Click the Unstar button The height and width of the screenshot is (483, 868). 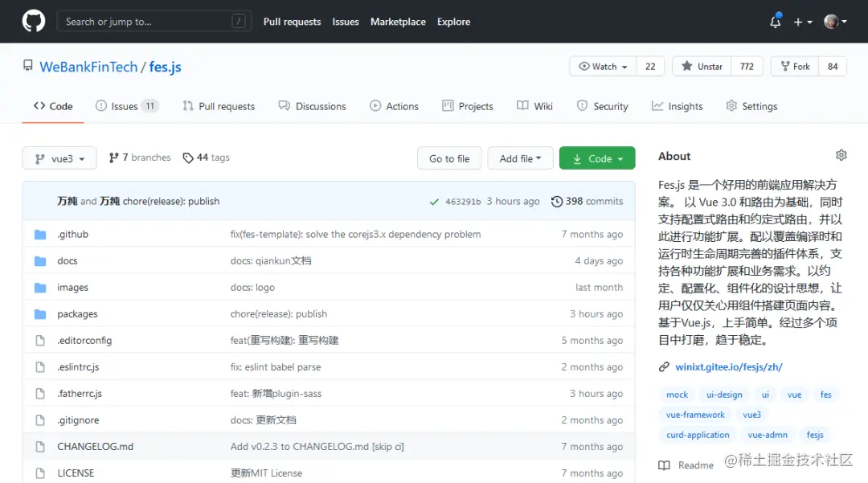click(702, 67)
